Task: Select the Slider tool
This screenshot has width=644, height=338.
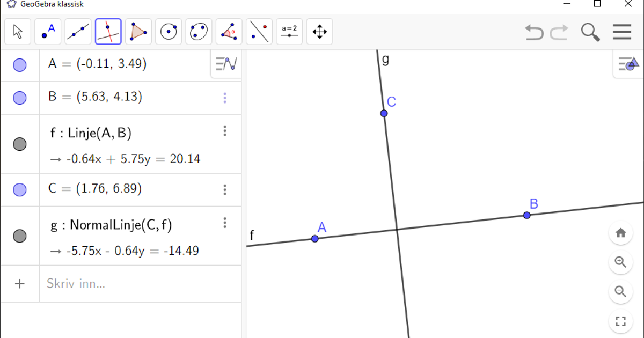Action: [x=289, y=32]
